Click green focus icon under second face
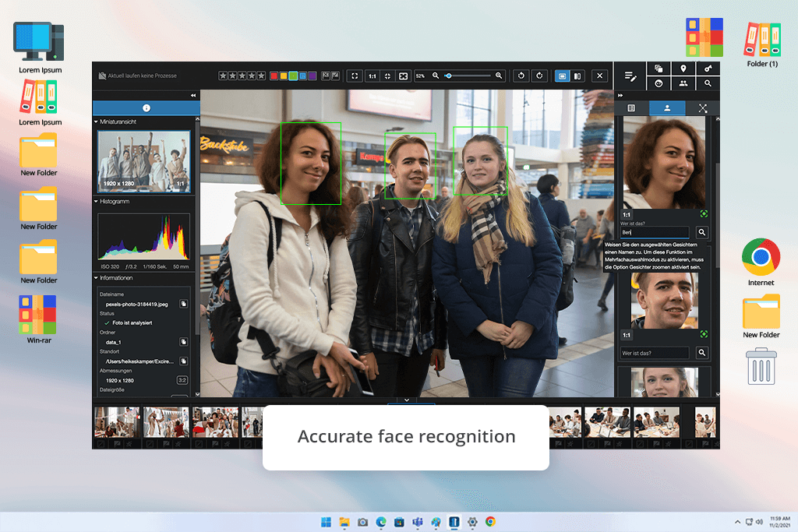This screenshot has width=798, height=532. 704,334
